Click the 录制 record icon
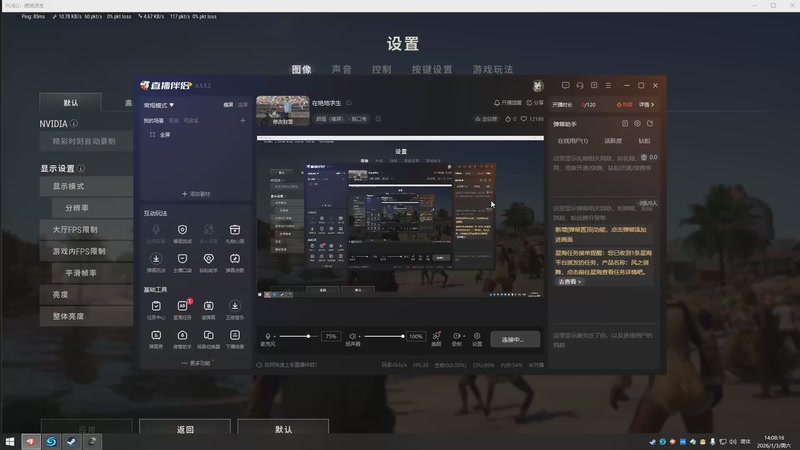This screenshot has width=800, height=450. coord(456,336)
